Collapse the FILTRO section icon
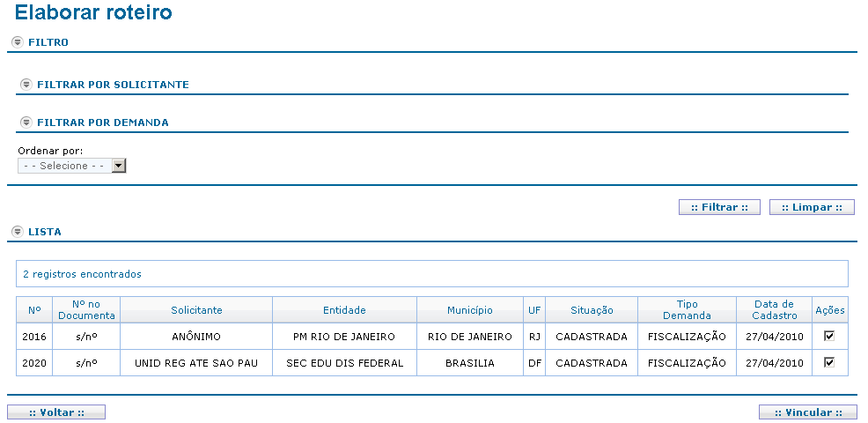Viewport: 868px width, 423px height. tap(18, 42)
